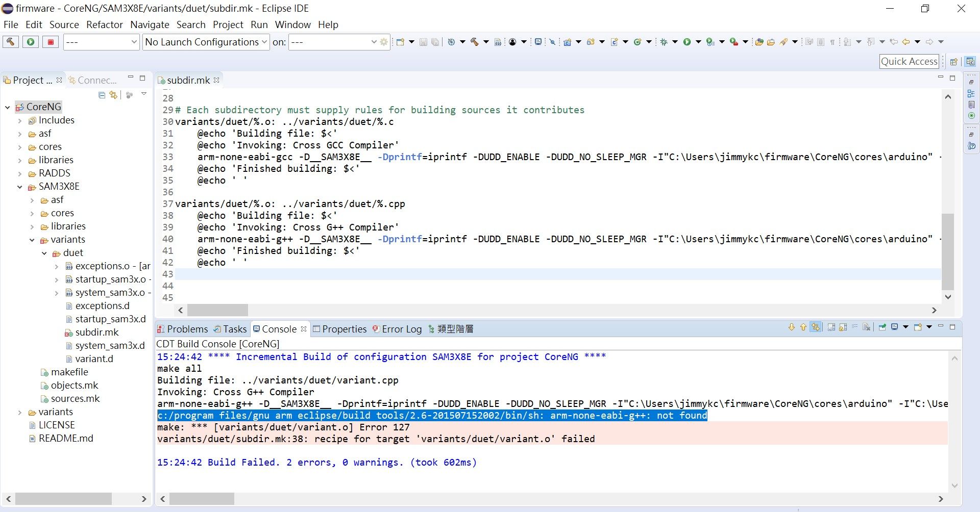Select the Connections tab
980x512 pixels.
click(x=93, y=80)
